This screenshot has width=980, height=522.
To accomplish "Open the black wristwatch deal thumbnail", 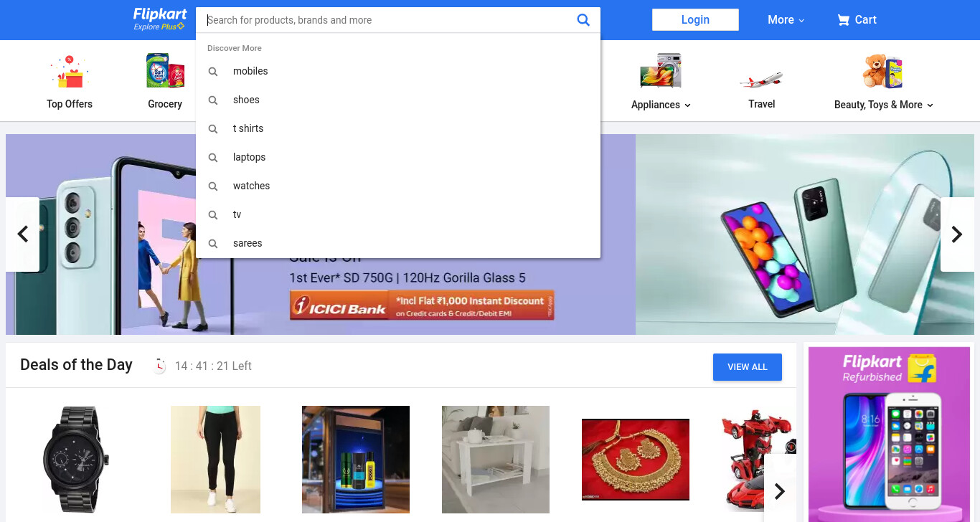I will 76,459.
